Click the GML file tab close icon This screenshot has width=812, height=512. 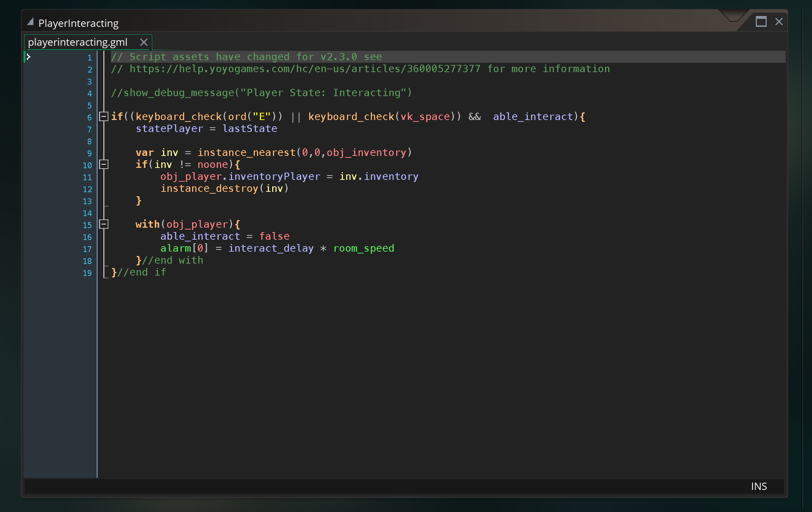(145, 41)
